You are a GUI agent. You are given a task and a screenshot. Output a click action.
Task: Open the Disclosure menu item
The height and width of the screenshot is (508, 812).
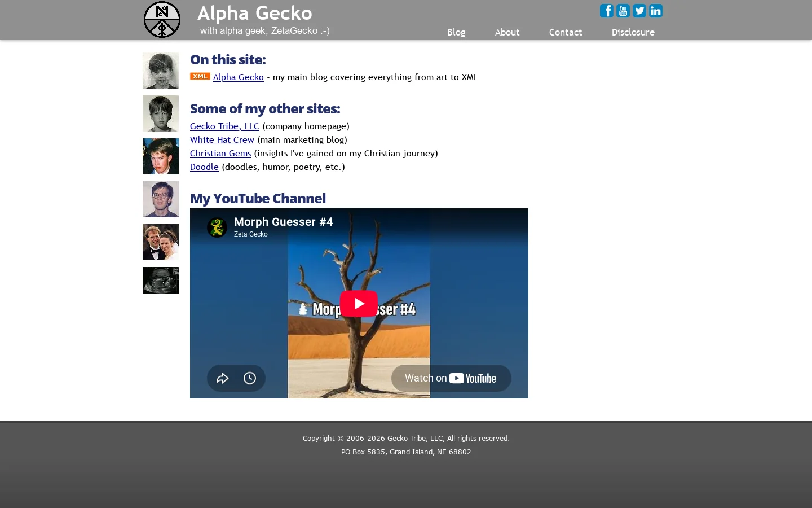click(x=633, y=32)
